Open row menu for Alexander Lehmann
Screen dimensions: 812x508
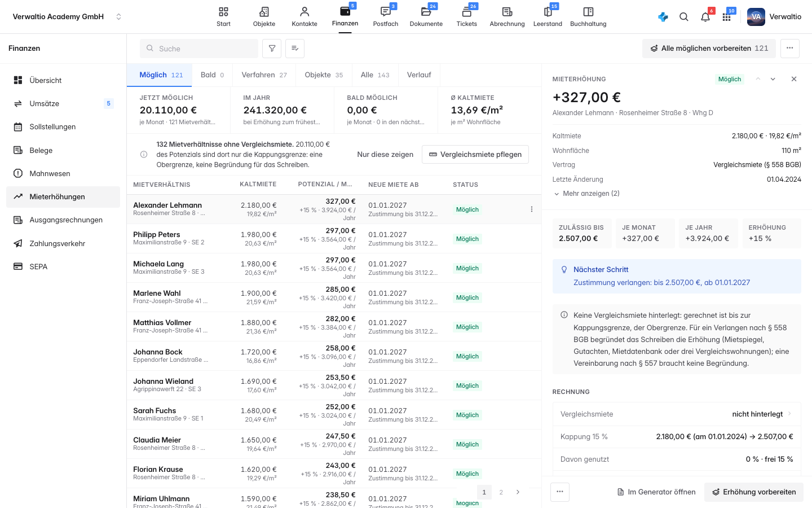click(x=532, y=209)
